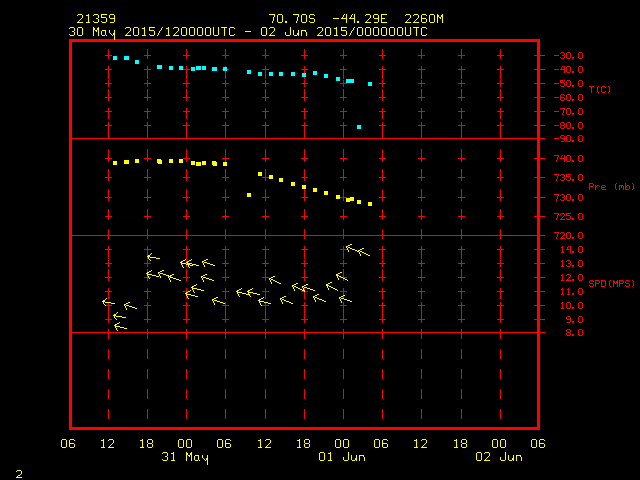Click the SPD(MPS) wind speed axis title
The height and width of the screenshot is (480, 640).
tap(611, 283)
